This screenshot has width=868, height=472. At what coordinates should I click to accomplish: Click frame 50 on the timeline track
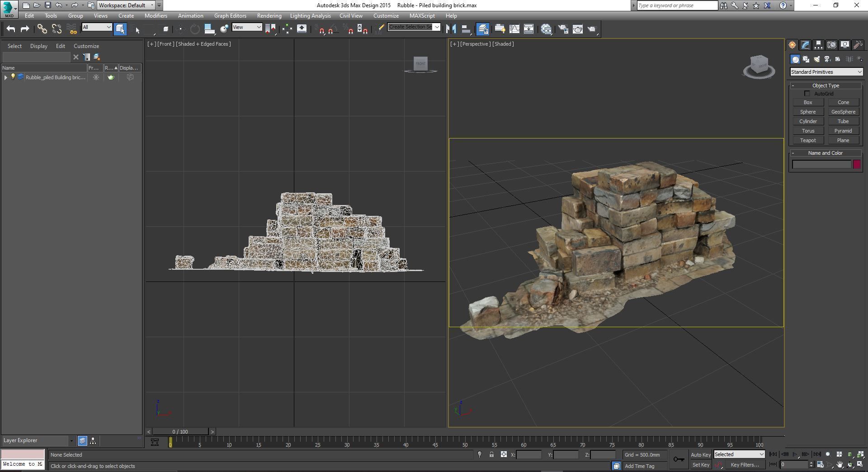click(465, 441)
